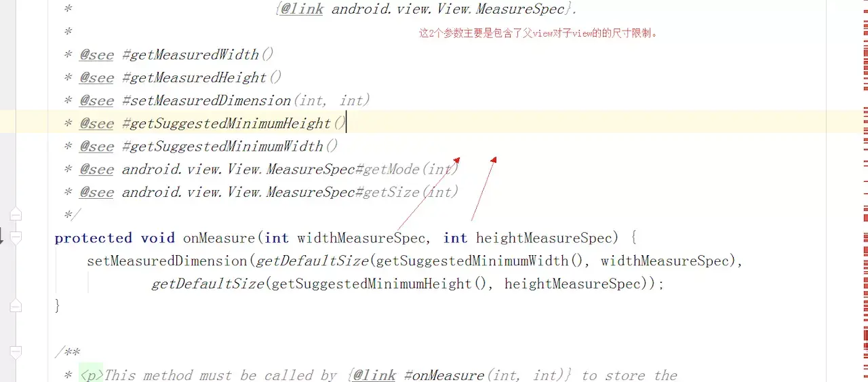The height and width of the screenshot is (382, 868).
Task: Select the onMeasure method name in its declaration
Action: (x=219, y=238)
